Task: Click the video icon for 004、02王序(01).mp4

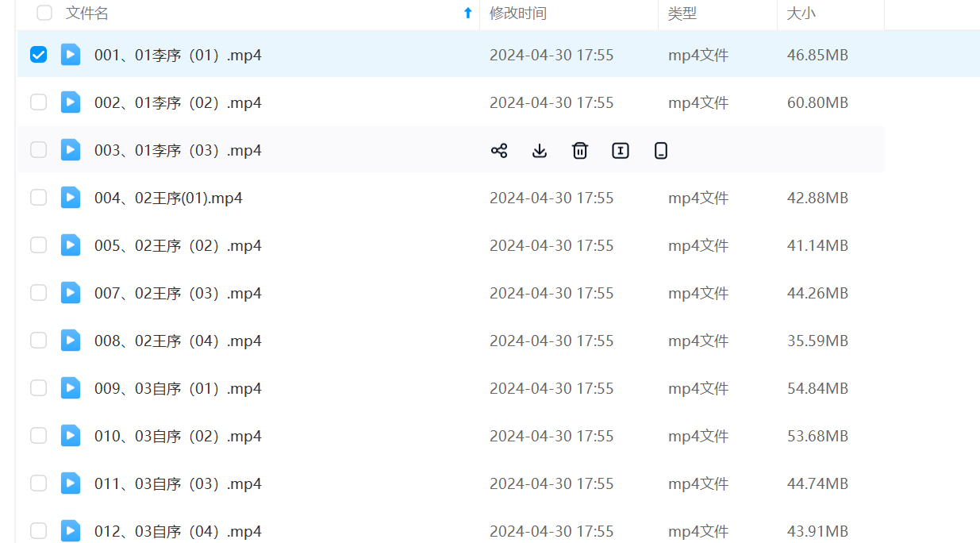Action: point(71,198)
